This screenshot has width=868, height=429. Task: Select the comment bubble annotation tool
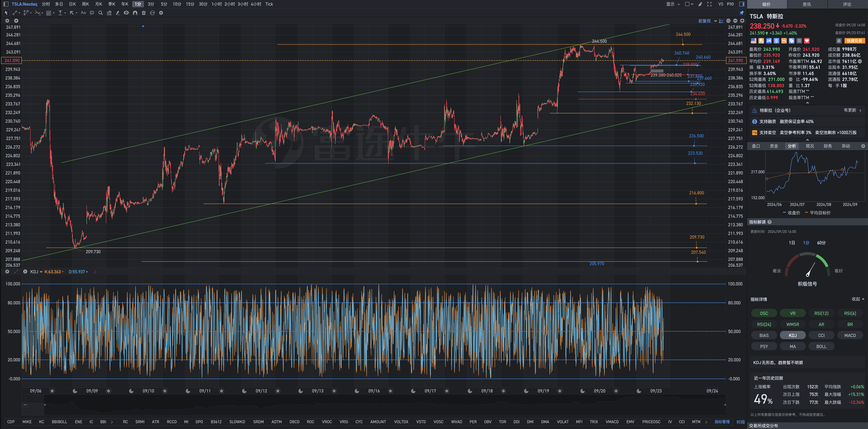[92, 13]
